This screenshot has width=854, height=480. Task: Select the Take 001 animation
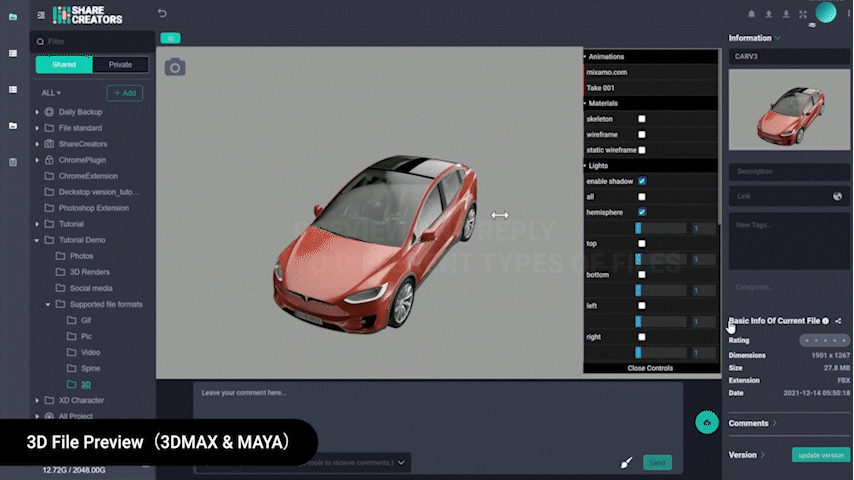pos(651,88)
